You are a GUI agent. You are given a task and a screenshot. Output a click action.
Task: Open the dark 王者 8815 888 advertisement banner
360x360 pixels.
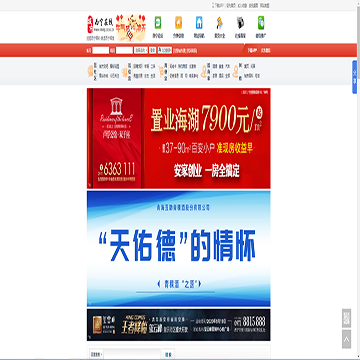(x=179, y=325)
